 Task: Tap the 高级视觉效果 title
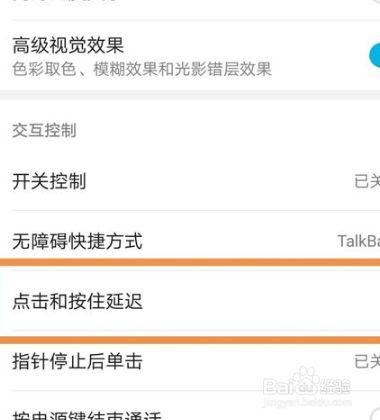[x=68, y=46]
